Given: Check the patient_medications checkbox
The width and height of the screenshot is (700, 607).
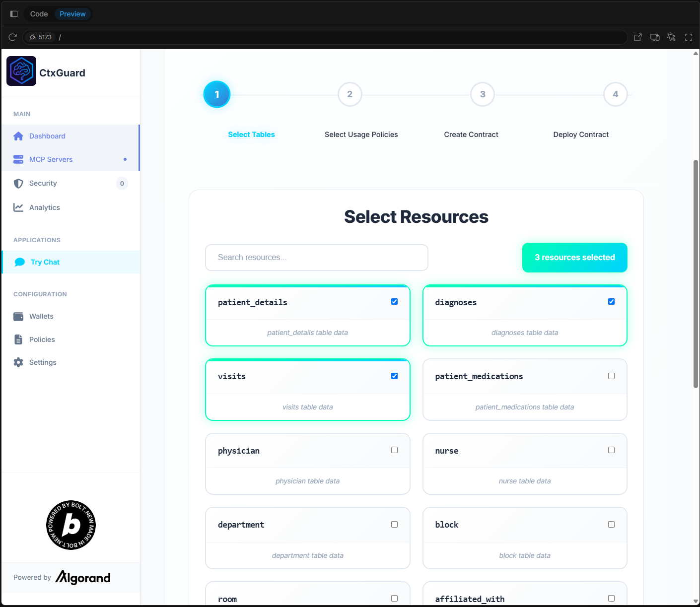Looking at the screenshot, I should tap(611, 376).
